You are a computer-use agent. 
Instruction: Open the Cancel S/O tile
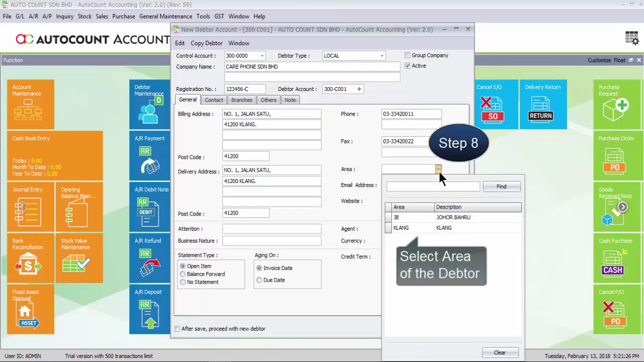[x=495, y=104]
